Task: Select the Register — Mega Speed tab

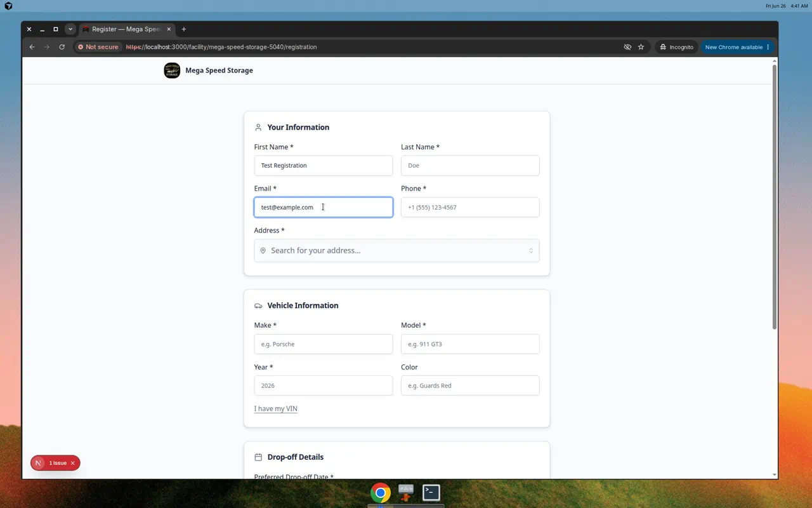Action: pyautogui.click(x=127, y=29)
